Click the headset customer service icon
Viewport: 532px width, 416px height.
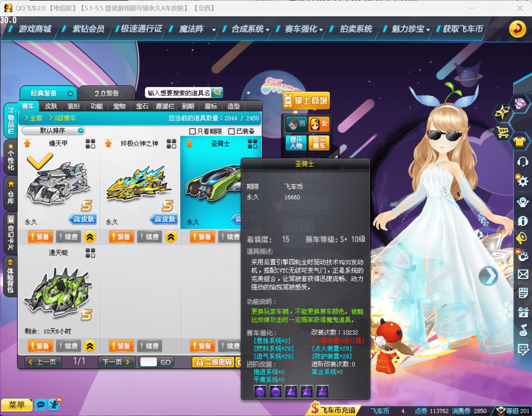pyautogui.click(x=522, y=162)
